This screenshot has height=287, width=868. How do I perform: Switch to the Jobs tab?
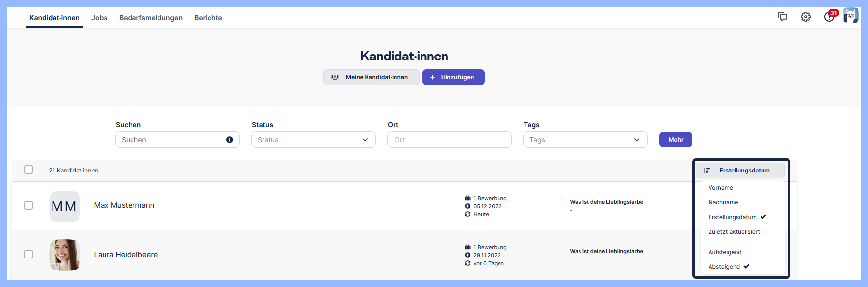(x=99, y=18)
